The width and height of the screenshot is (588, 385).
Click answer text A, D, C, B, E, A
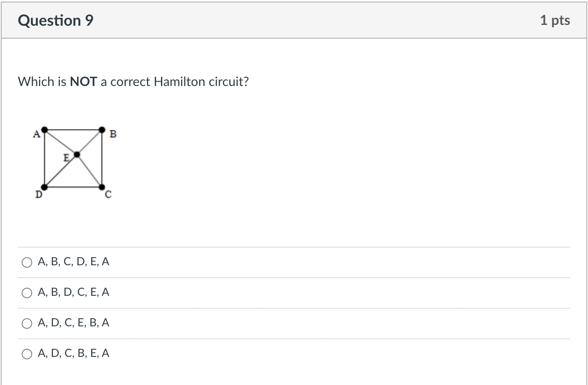tap(73, 353)
